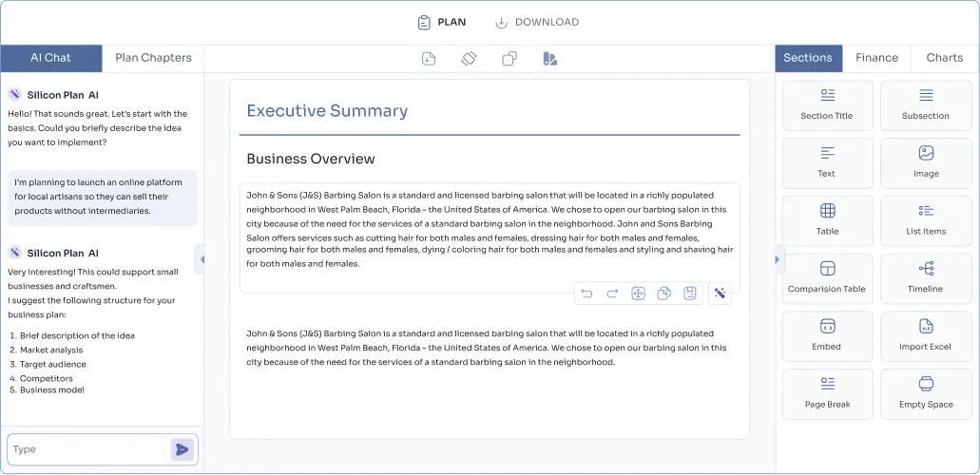Collapse the right sections panel arrow
This screenshot has width=980, height=475.
tap(778, 259)
